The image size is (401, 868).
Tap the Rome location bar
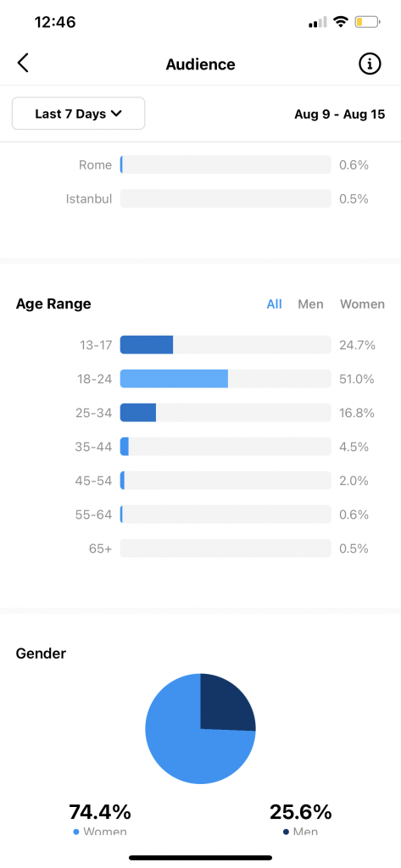[226, 164]
